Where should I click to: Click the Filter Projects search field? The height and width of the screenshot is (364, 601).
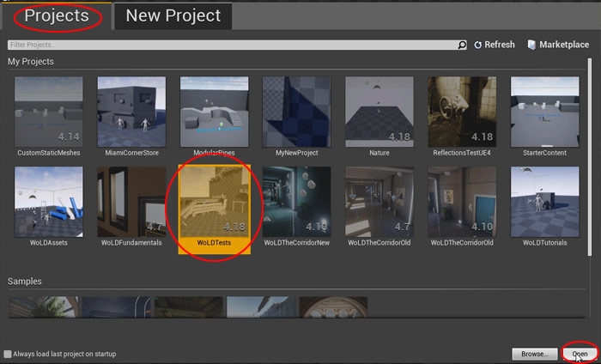pyautogui.click(x=230, y=45)
